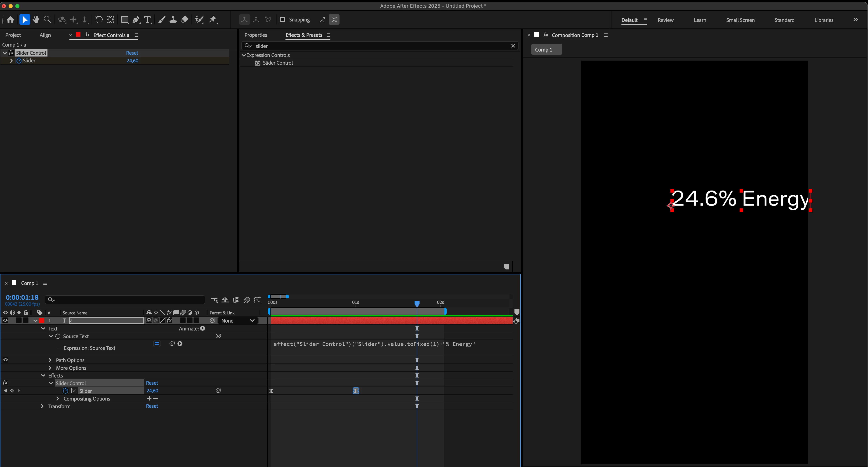Click the Zoom tool magnifier
Viewport: 868px width, 467px height.
click(47, 20)
